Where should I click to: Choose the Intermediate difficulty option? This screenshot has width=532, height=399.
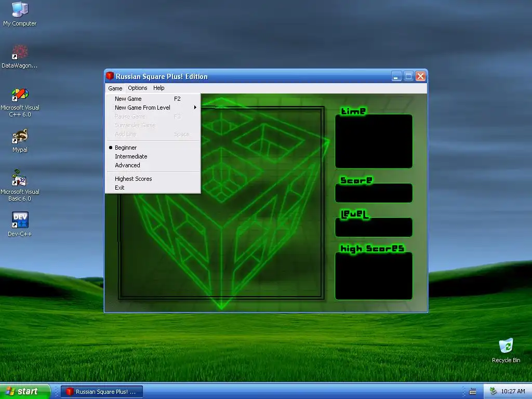(153, 156)
